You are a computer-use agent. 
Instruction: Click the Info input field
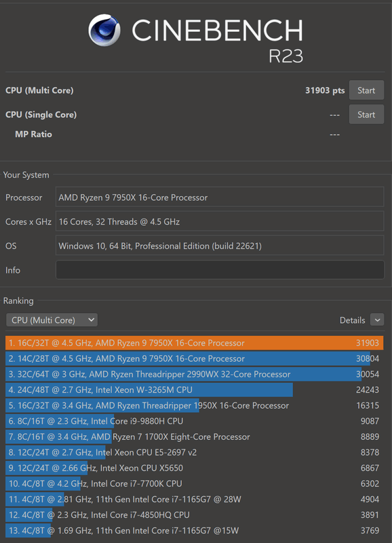(220, 269)
